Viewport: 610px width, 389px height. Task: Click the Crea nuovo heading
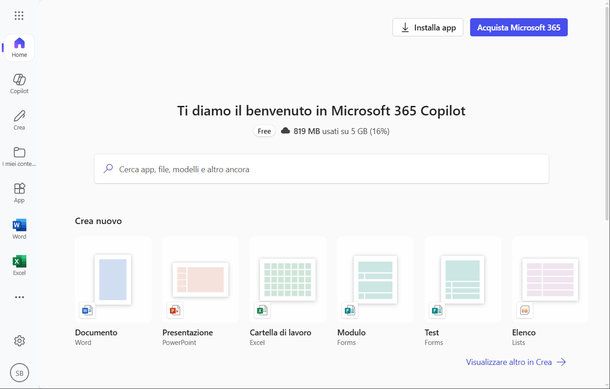tap(98, 221)
